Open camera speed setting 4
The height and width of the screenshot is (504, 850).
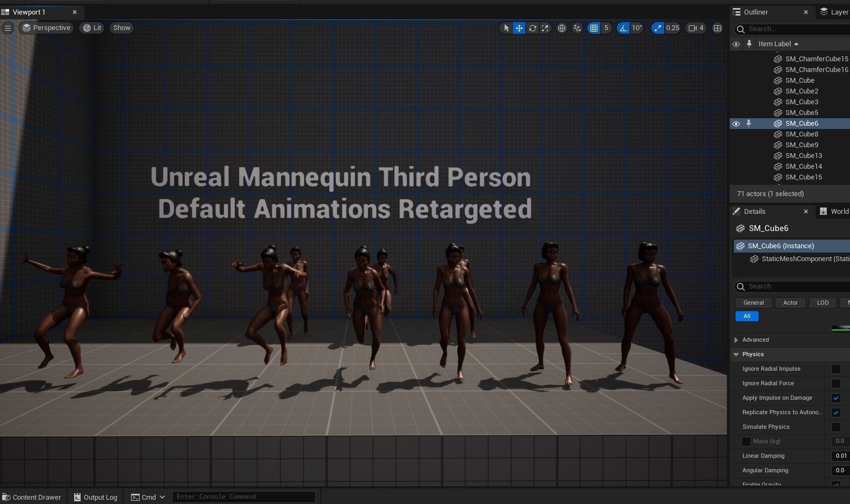point(696,28)
